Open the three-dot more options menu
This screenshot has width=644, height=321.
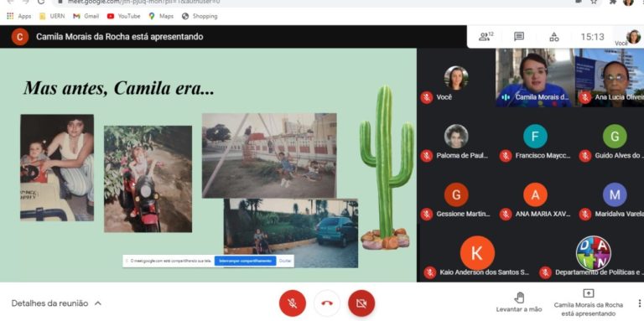point(639,303)
